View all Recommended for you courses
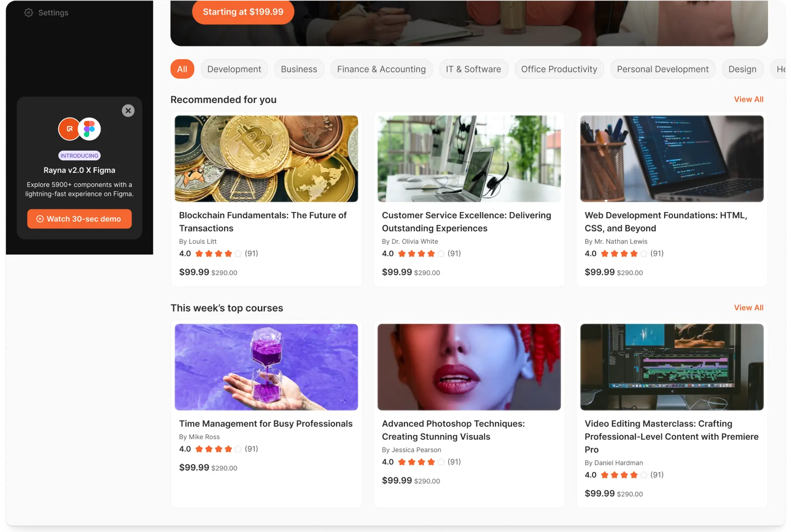The width and height of the screenshot is (791, 532). 748,99
